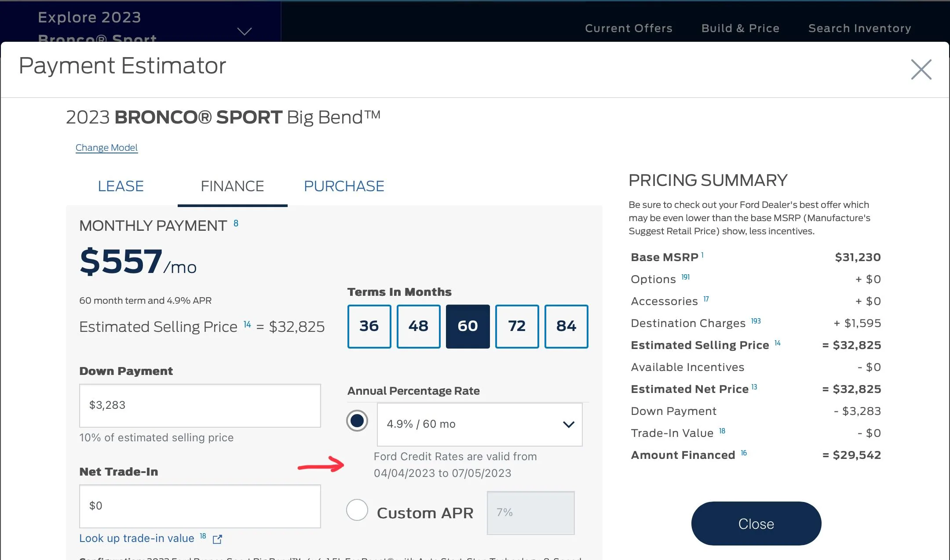Open Current Offers in the top navigation

pyautogui.click(x=628, y=28)
